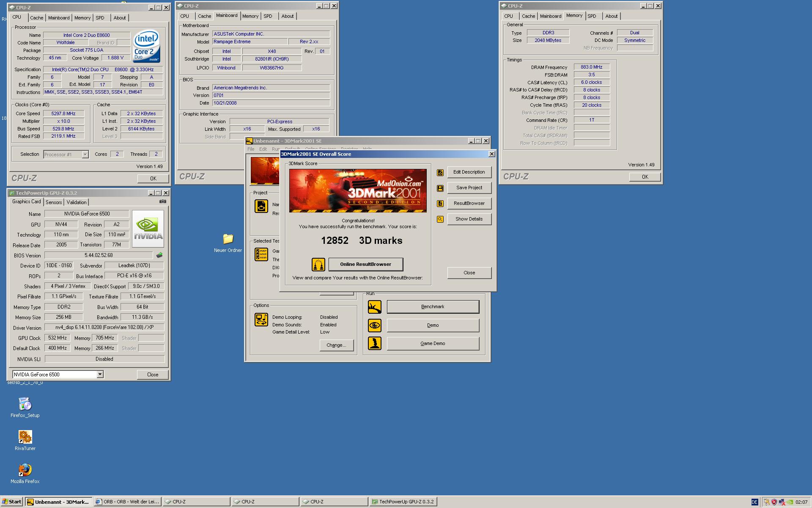Click the Show Details magnifier icon

[440, 219]
